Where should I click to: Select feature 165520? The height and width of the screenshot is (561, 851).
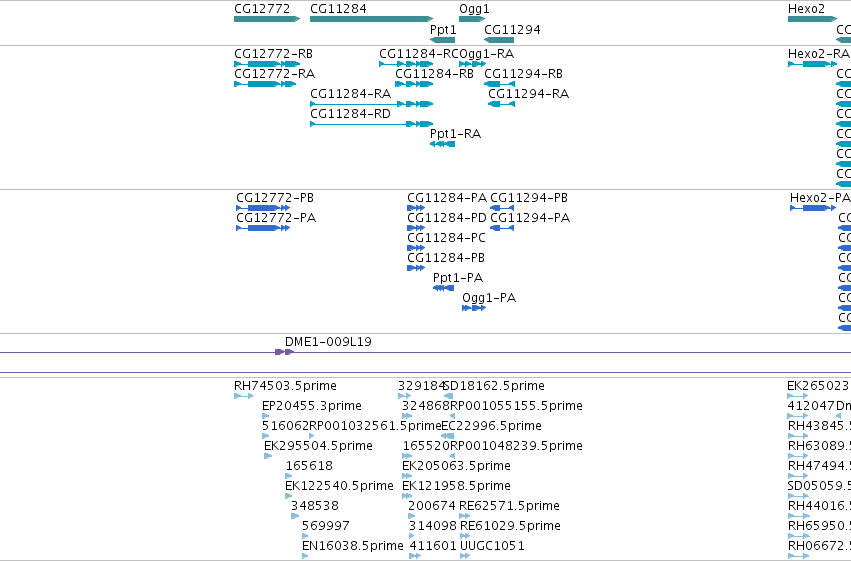pos(407,456)
